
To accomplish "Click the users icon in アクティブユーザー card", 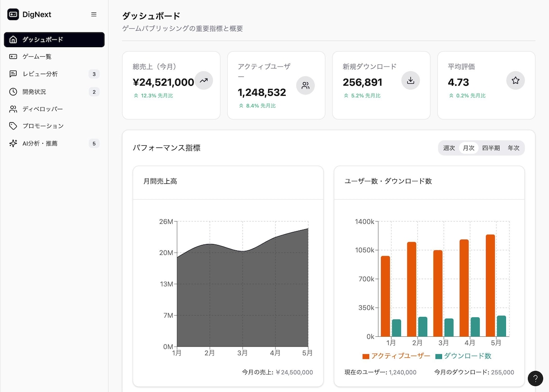I will (306, 85).
